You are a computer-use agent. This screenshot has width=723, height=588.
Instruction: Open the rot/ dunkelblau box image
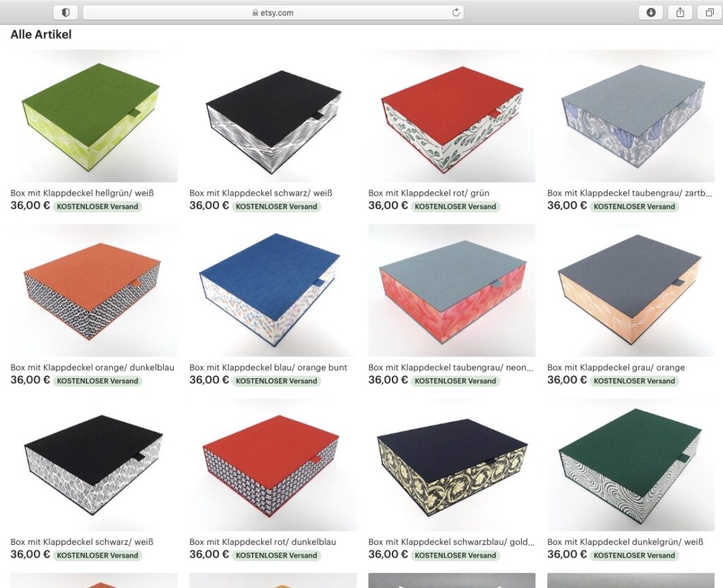(273, 465)
